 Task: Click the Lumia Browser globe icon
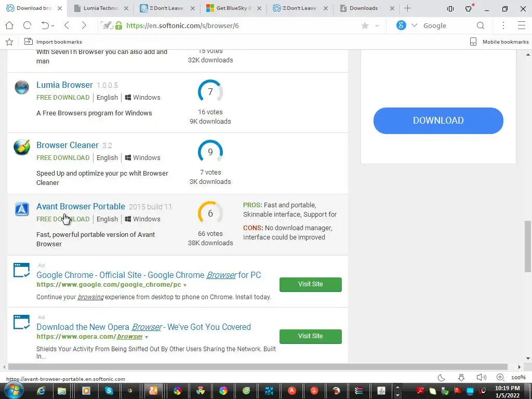(x=22, y=87)
